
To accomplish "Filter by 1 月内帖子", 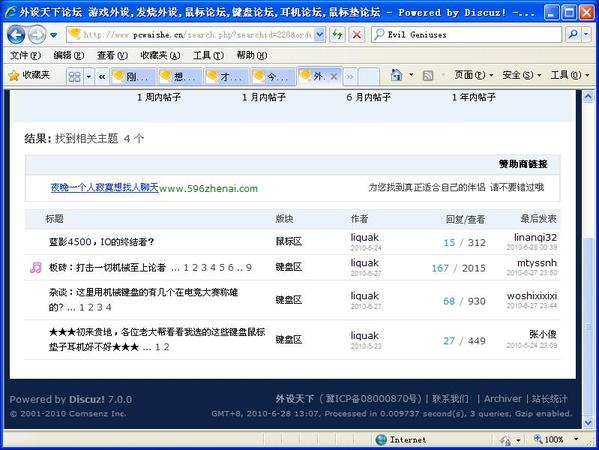I will click(264, 97).
